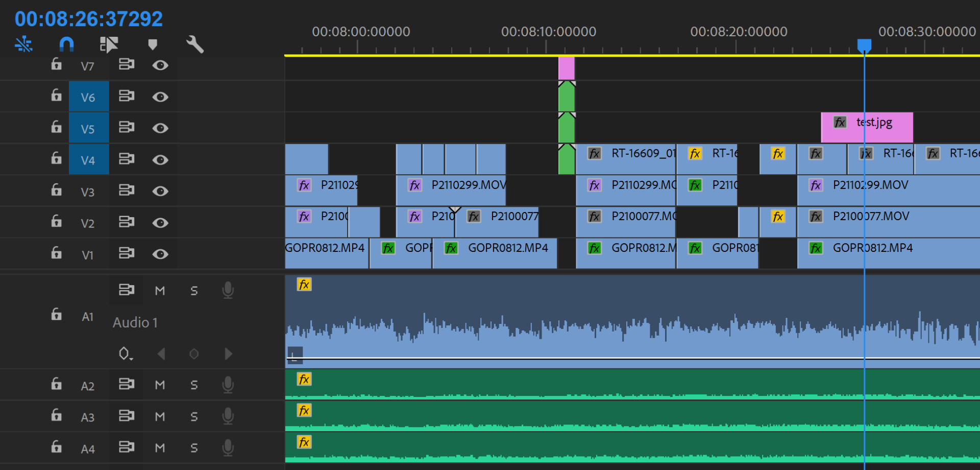Enable voice-over record on A1
The height and width of the screenshot is (470, 980).
(228, 290)
